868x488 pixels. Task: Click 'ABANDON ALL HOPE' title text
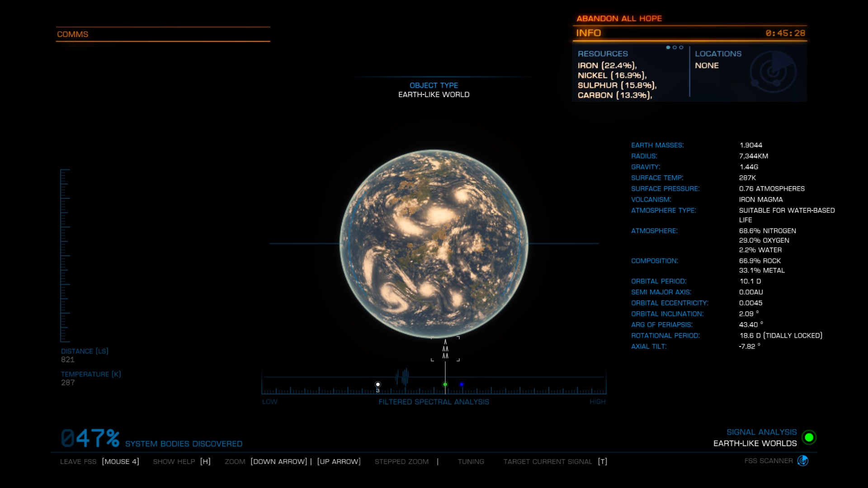[x=619, y=19]
